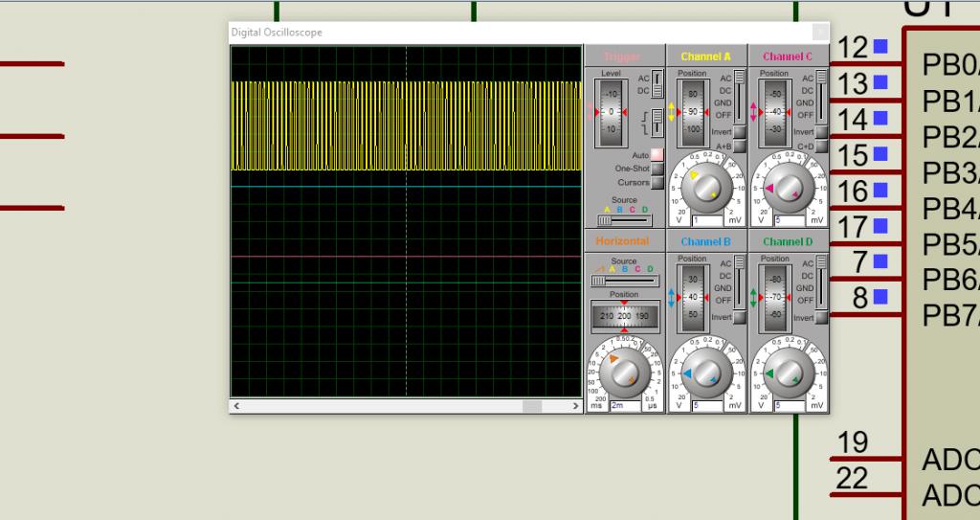Turn the Channel D voltage scale knob
The height and width of the screenshot is (520, 980).
789,373
